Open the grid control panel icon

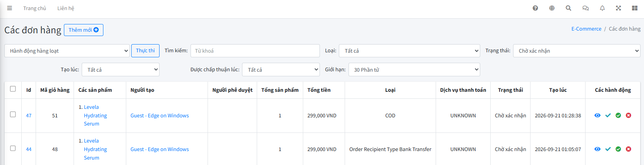tap(635, 8)
